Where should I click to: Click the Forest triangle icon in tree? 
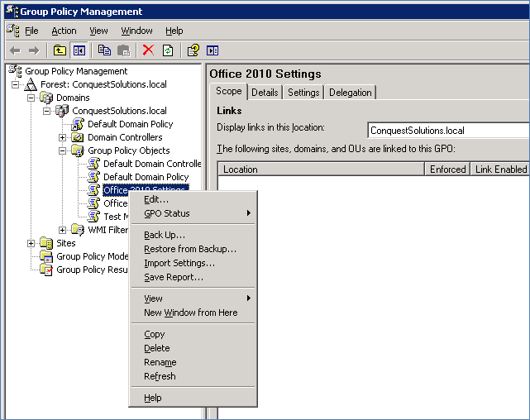(x=31, y=84)
